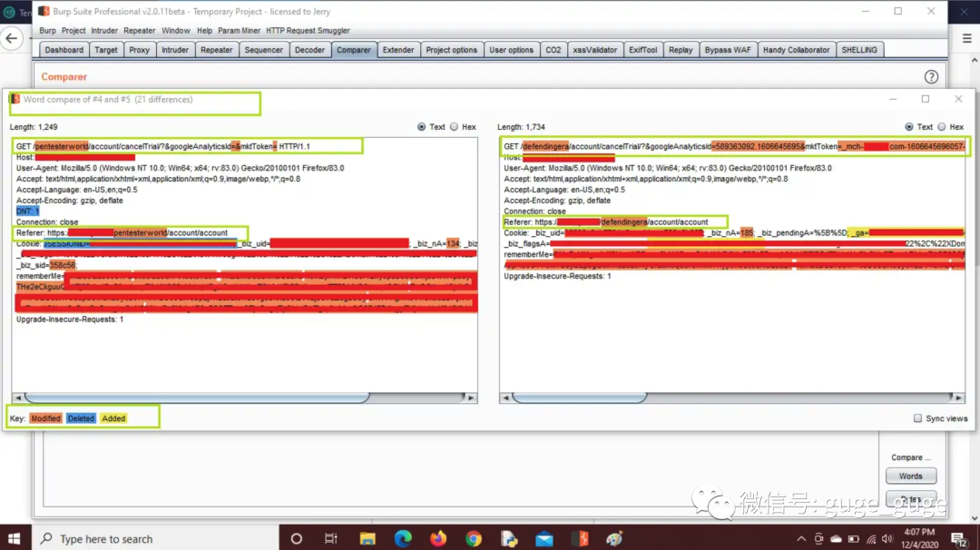Open the browser hamburger menu icon

coord(967,39)
